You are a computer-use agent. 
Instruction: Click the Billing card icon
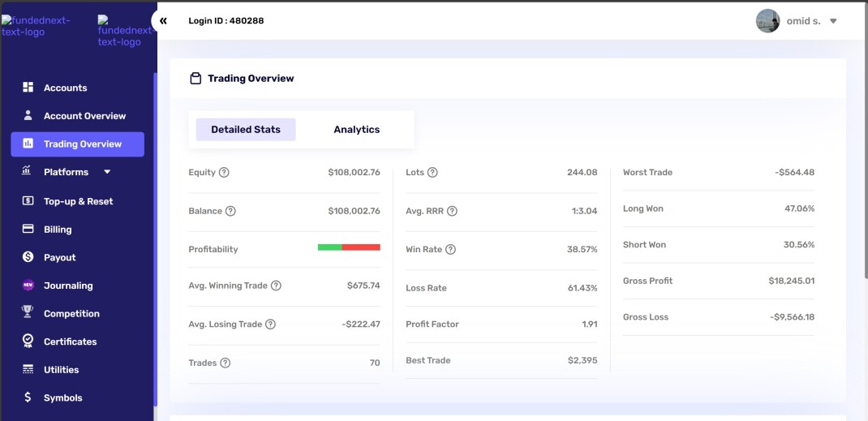(28, 230)
